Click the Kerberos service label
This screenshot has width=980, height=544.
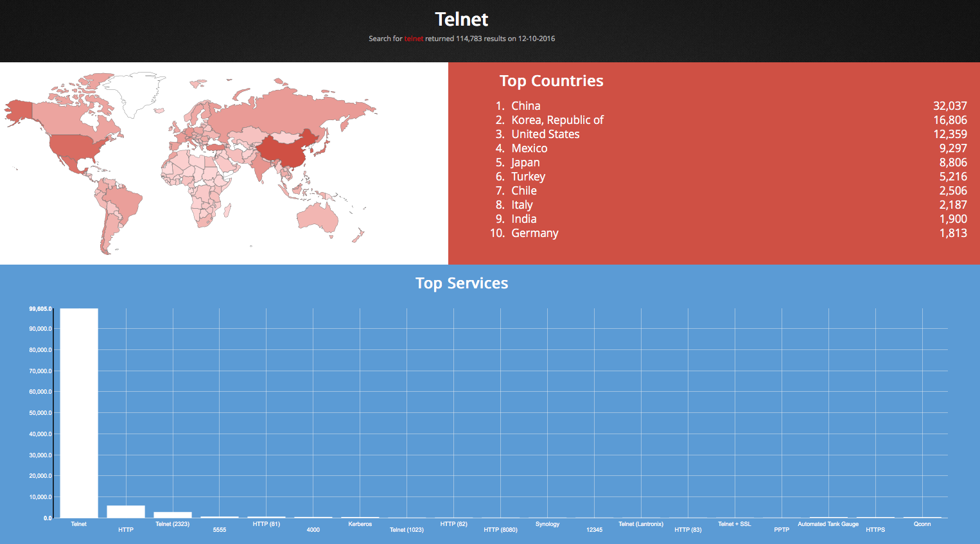[360, 523]
